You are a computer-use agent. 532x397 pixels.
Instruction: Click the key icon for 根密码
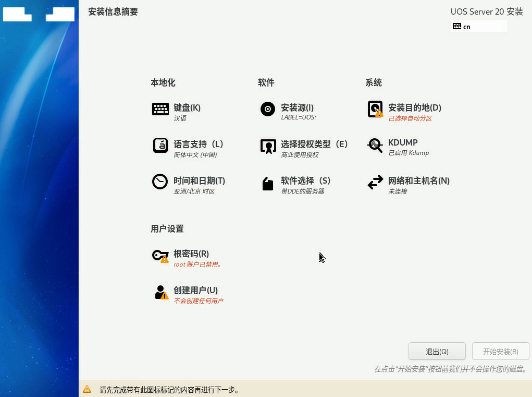[160, 256]
